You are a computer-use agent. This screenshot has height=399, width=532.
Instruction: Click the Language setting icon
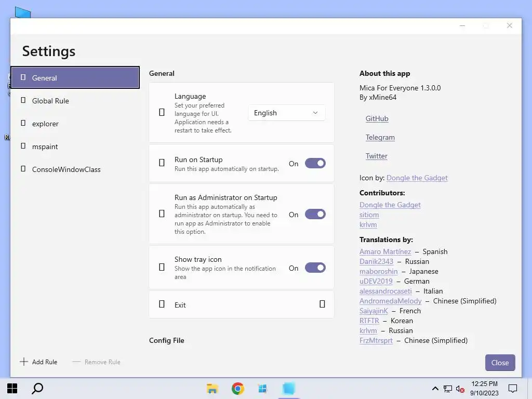[x=162, y=112]
